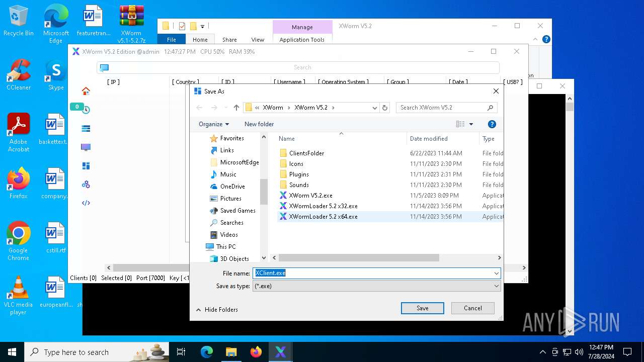Open File Explorer from the taskbar

click(231, 352)
